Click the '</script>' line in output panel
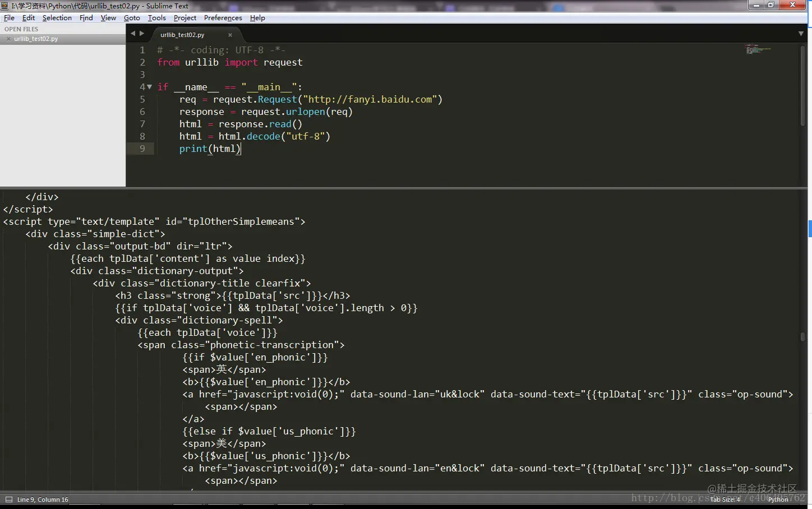This screenshot has height=509, width=812. (x=28, y=209)
